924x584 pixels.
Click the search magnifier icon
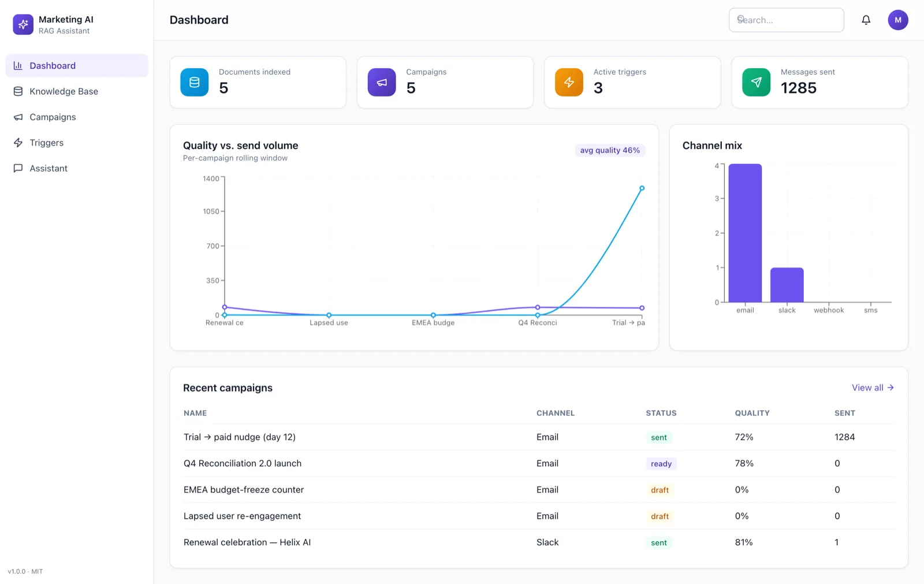741,20
